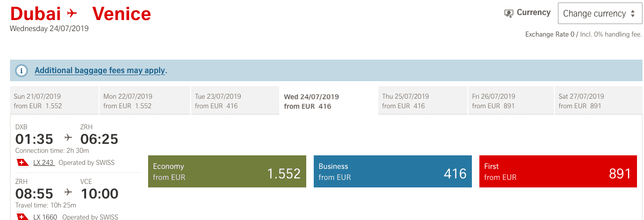Select the Tue 23/07/2019 date tab
The height and width of the screenshot is (220, 644).
(234, 101)
